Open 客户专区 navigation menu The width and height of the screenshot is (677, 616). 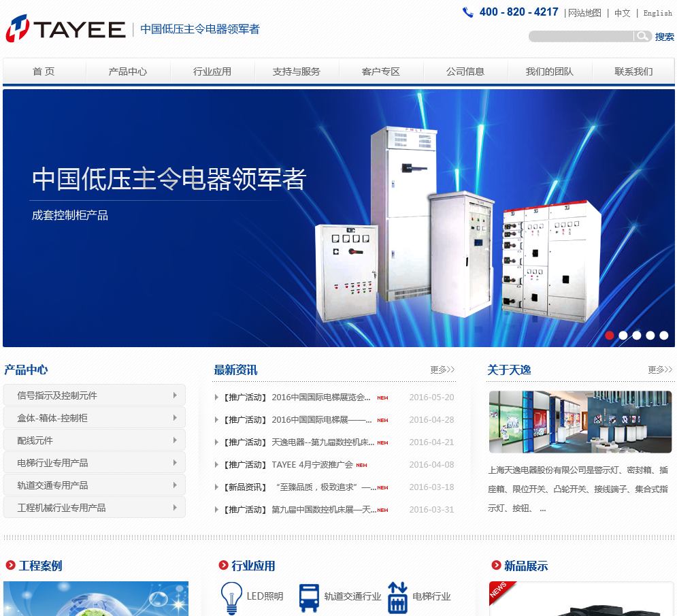pos(381,71)
